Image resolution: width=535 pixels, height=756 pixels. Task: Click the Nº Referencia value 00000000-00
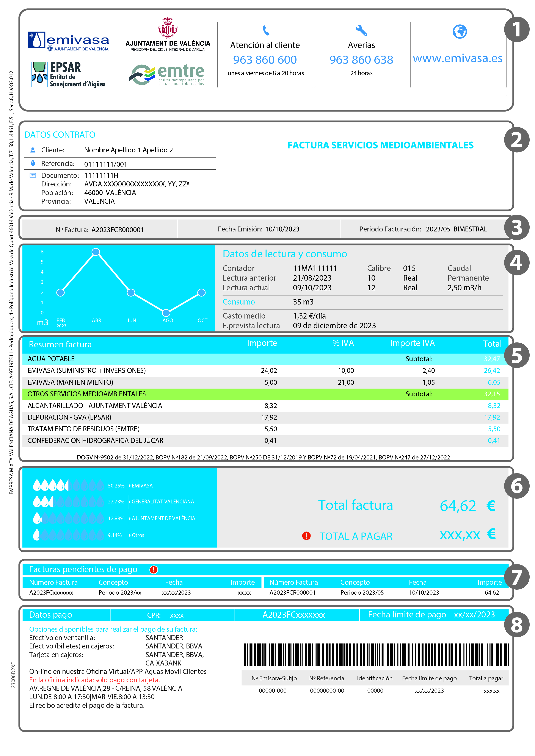pos(327,691)
